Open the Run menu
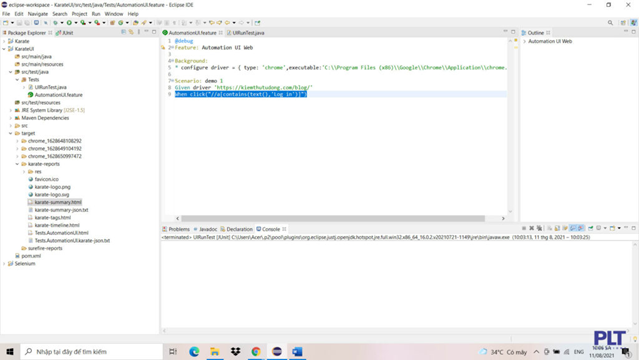The height and width of the screenshot is (360, 639). 96,14
